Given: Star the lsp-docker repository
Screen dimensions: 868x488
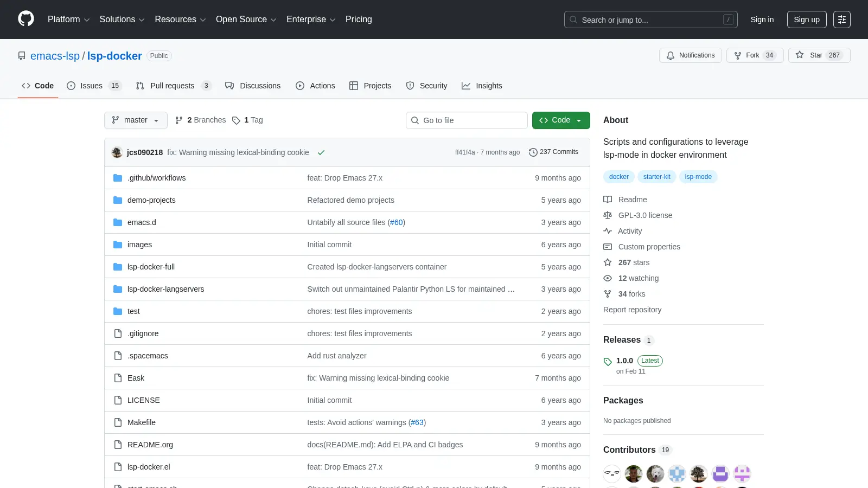Looking at the screenshot, I should 819,55.
